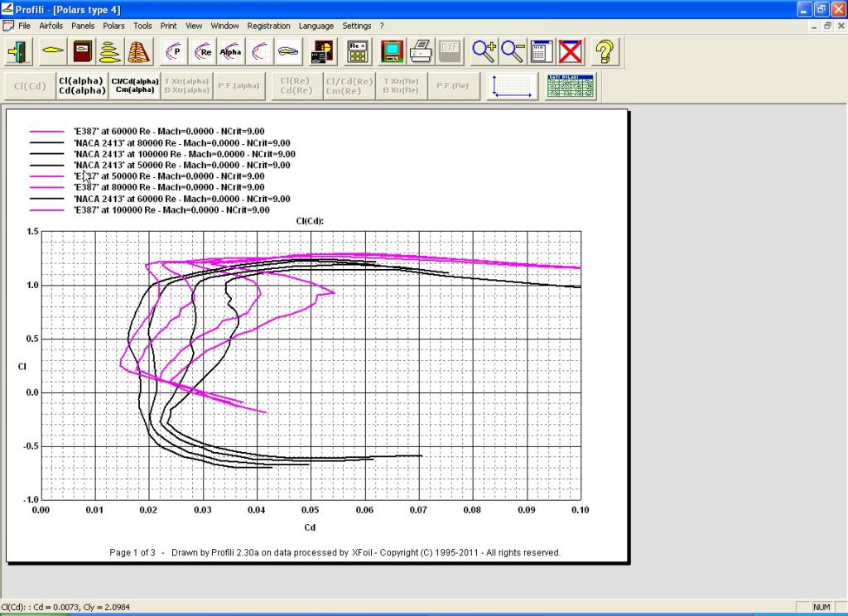
Task: Click the zoom in magnifier
Action: (484, 52)
